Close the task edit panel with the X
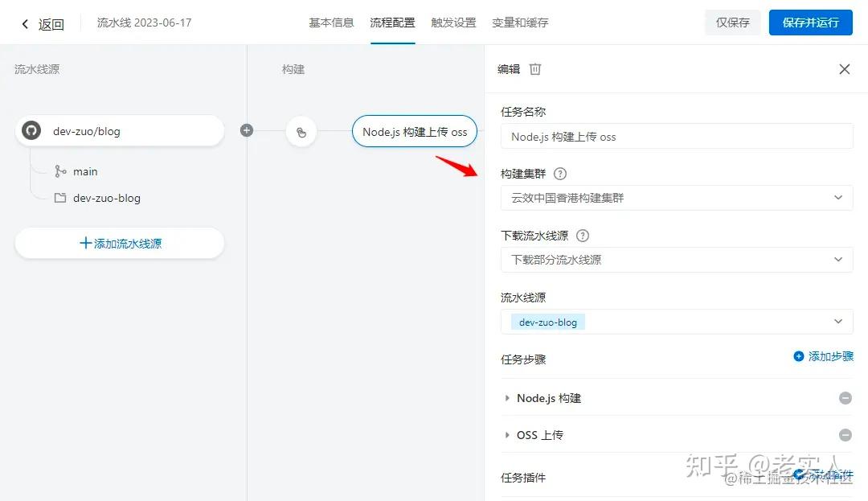This screenshot has height=501, width=868. click(x=845, y=69)
